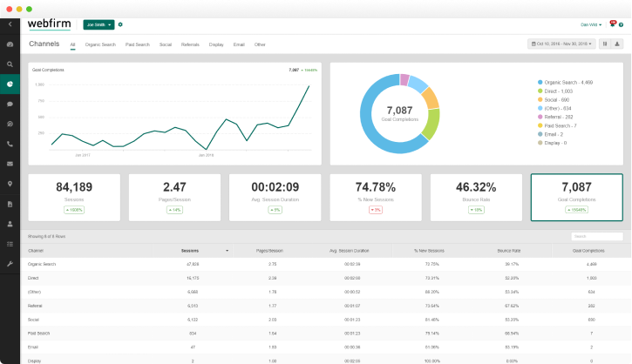Open the Joe Smith client dropdown

click(x=99, y=24)
